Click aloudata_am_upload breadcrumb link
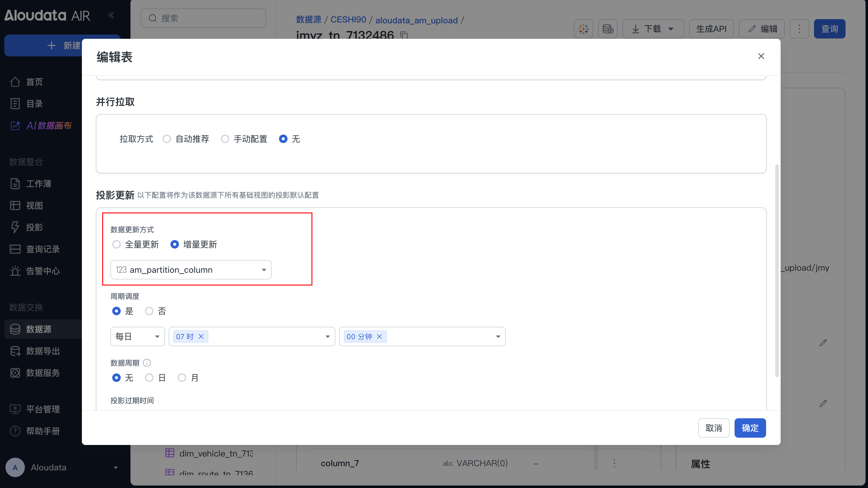868x488 pixels. (416, 21)
